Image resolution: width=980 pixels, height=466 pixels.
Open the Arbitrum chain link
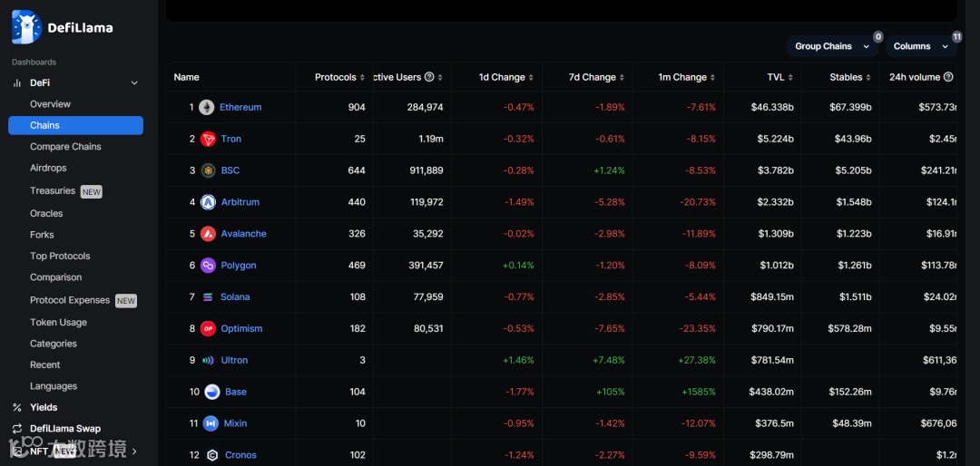tap(240, 202)
